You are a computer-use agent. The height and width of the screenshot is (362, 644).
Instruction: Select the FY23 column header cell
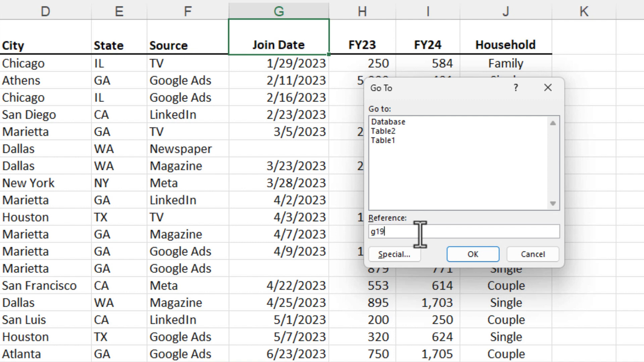361,45
